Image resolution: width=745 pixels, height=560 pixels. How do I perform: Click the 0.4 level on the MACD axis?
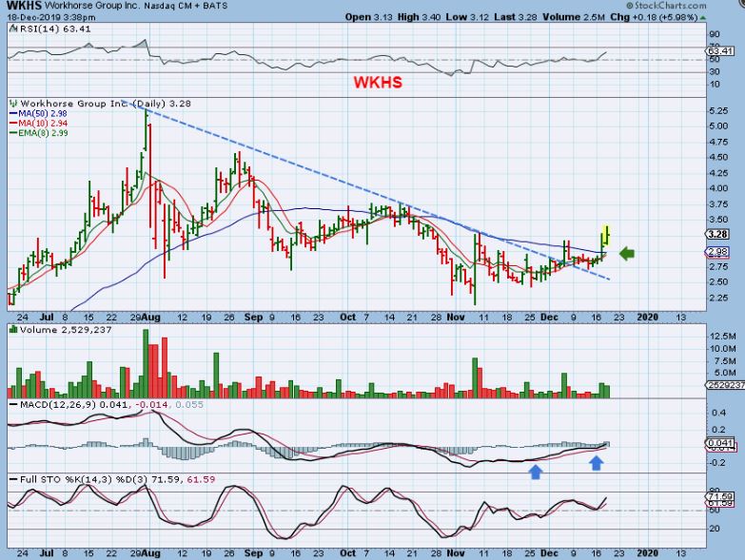[719, 413]
